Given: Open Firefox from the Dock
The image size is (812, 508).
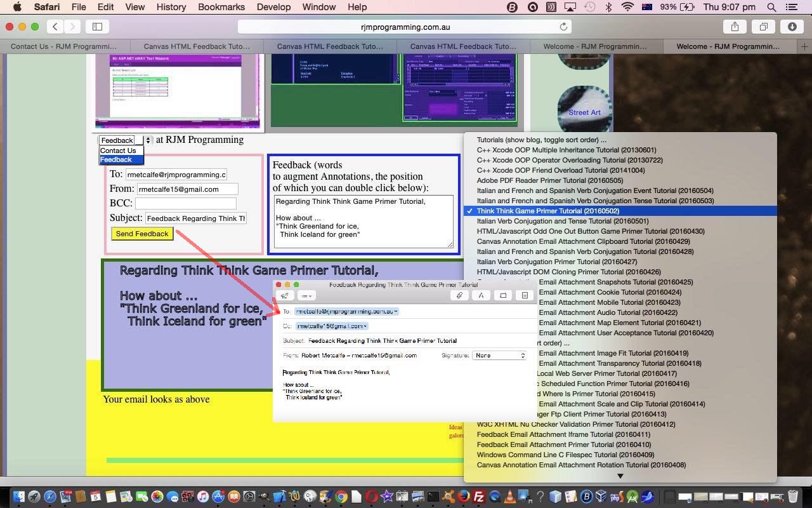Looking at the screenshot, I should 464,497.
